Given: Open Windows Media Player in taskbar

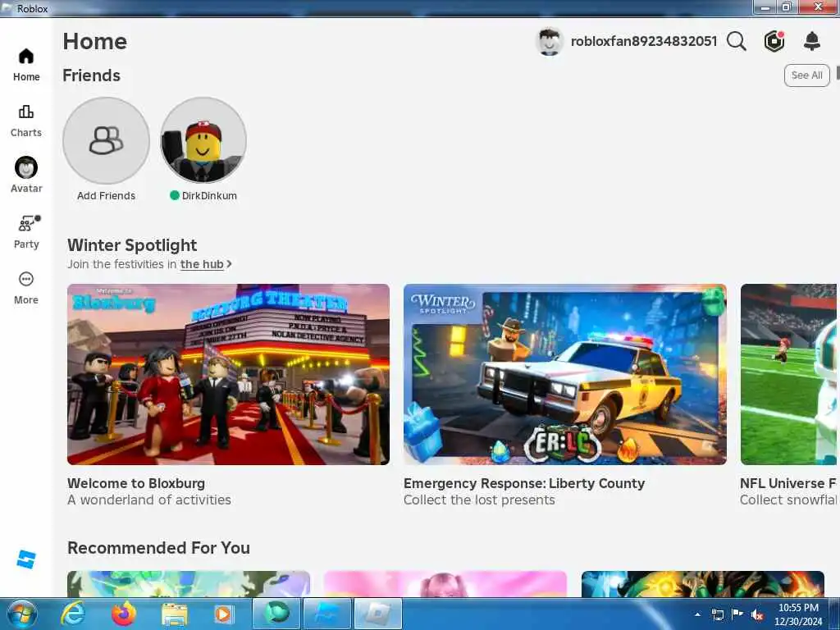Looking at the screenshot, I should 223,614.
